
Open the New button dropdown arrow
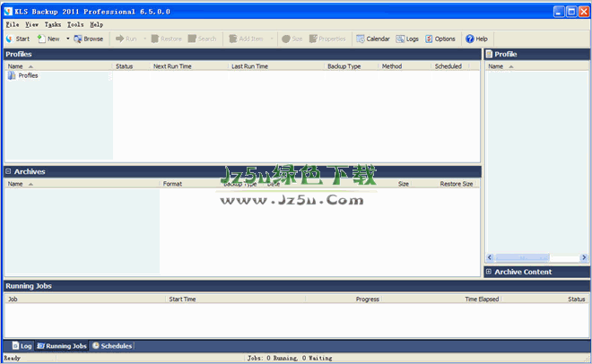[x=67, y=39]
